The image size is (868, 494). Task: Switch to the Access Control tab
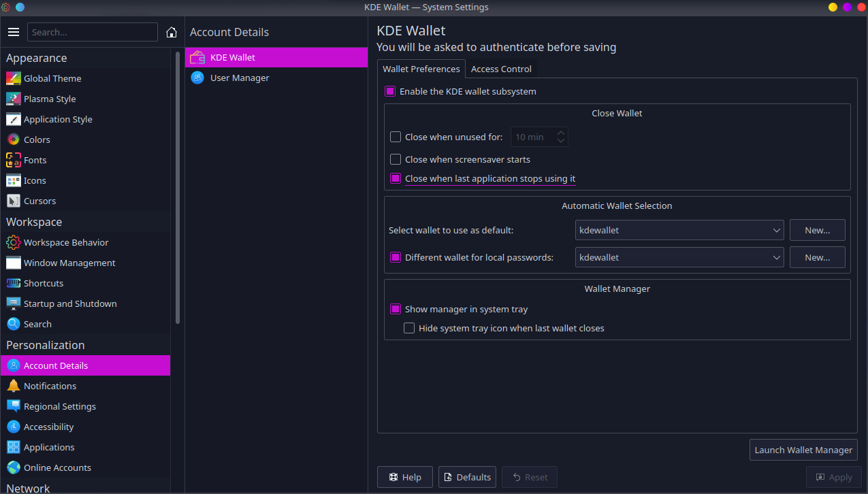[x=501, y=69]
